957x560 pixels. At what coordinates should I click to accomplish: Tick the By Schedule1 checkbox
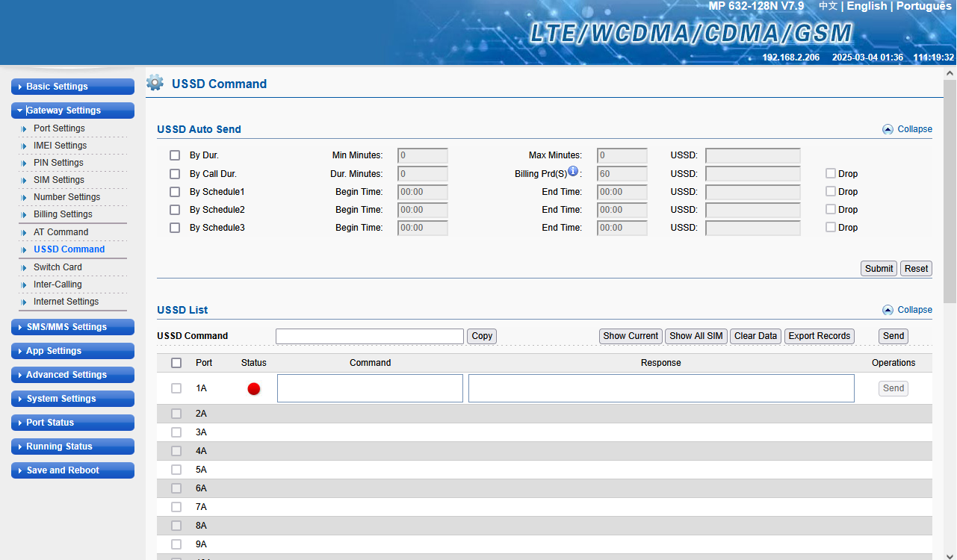click(175, 192)
